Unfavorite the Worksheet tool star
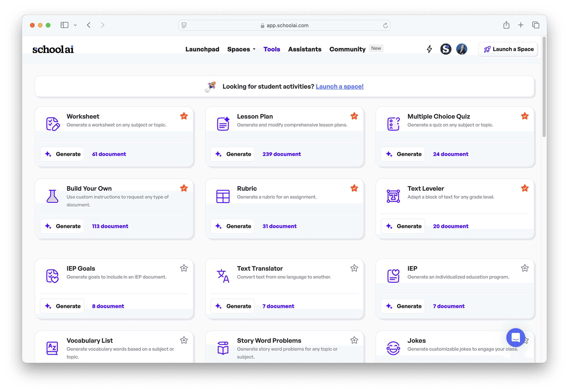Screen dimensions: 569x392 click(x=184, y=116)
